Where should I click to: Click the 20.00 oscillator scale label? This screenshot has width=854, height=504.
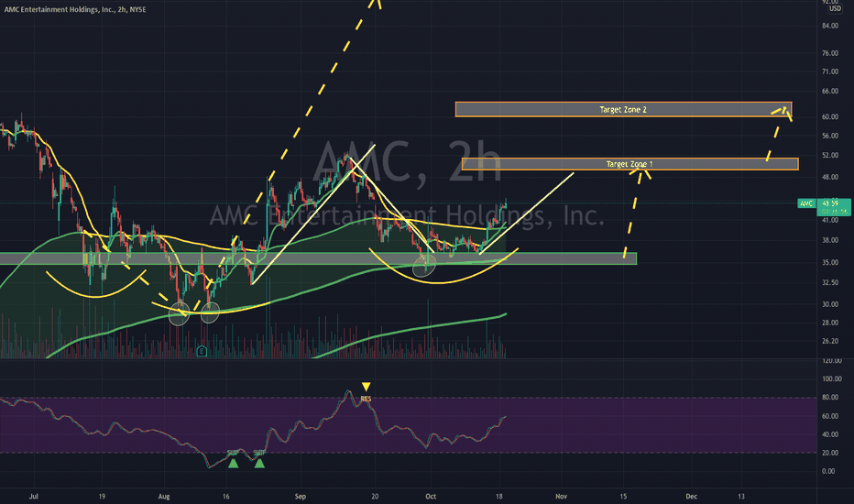[x=830, y=453]
